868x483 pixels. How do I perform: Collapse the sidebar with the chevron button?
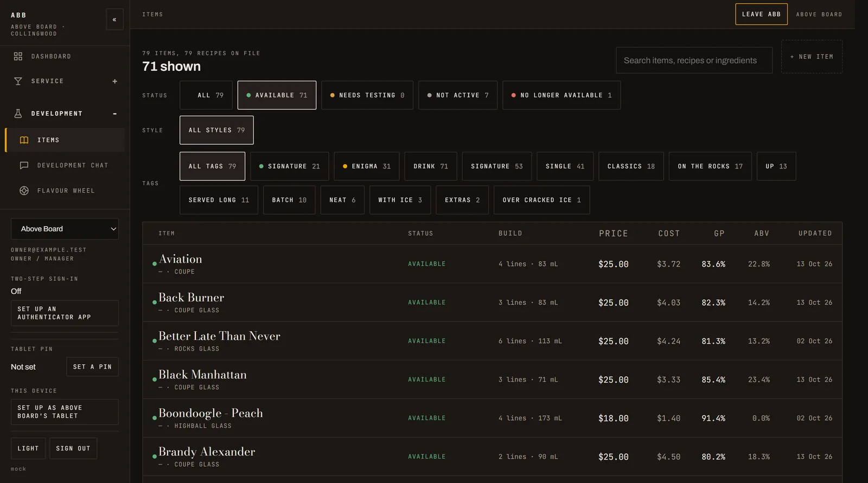click(x=114, y=20)
